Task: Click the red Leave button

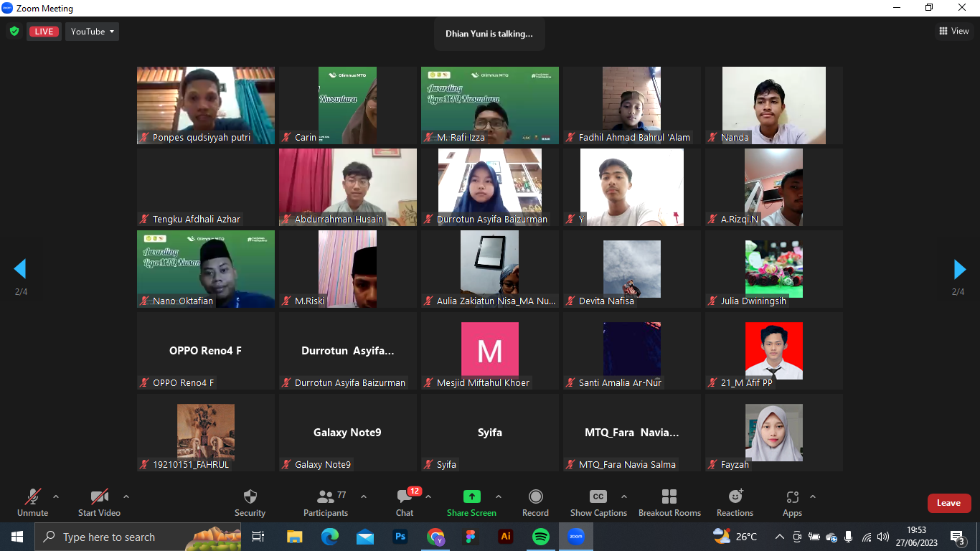Action: point(948,503)
